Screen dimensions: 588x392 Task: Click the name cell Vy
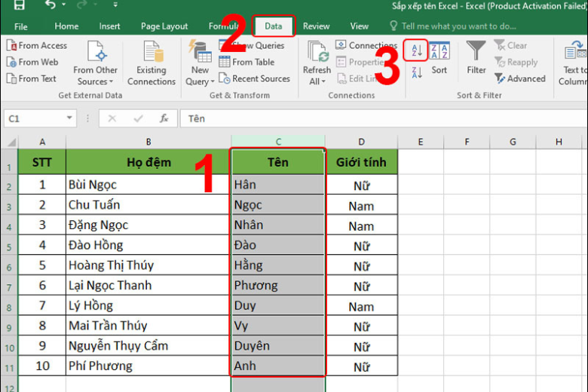278,326
